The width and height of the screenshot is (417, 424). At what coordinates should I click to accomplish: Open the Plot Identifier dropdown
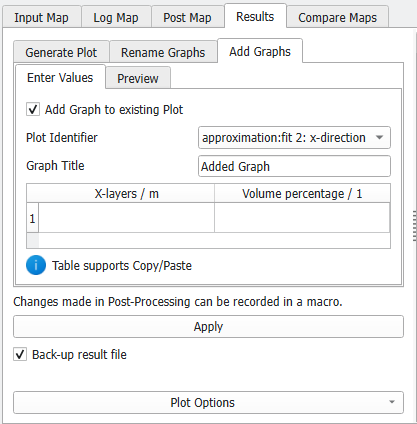[294, 137]
